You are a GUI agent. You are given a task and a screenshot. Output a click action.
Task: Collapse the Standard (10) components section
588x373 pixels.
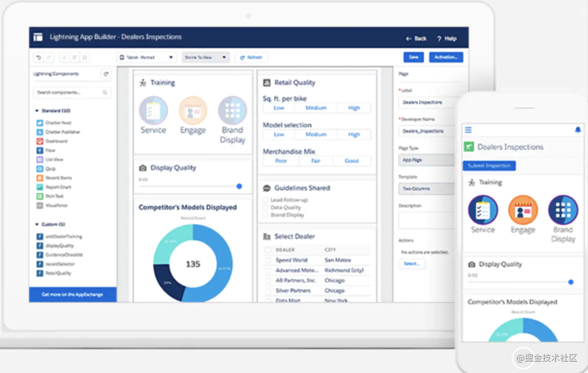pyautogui.click(x=37, y=111)
